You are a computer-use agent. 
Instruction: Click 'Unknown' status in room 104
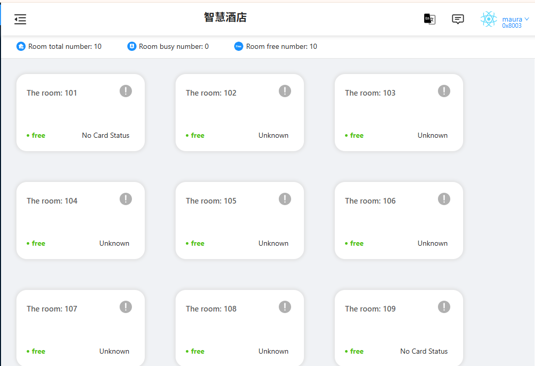[114, 243]
